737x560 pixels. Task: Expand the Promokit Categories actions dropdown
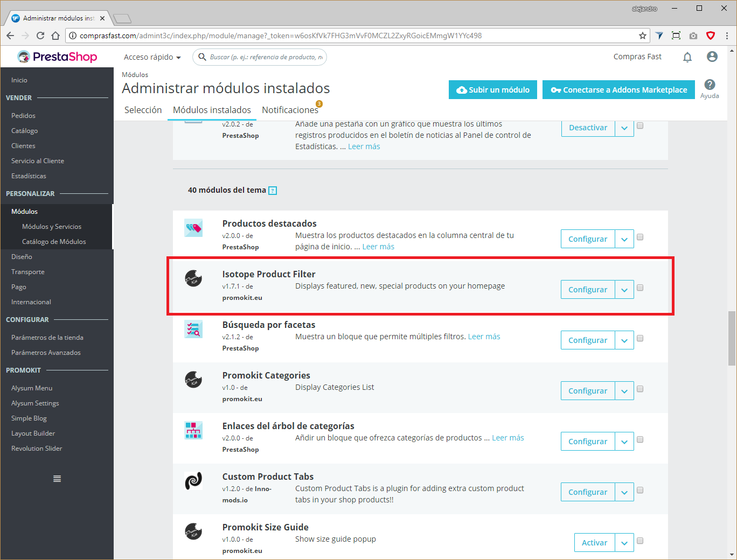pyautogui.click(x=624, y=391)
